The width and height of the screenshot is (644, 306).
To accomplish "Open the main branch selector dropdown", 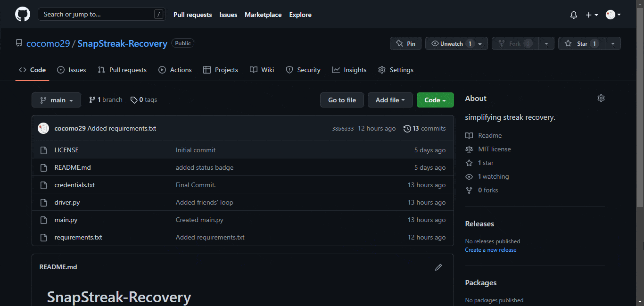I will [x=56, y=100].
